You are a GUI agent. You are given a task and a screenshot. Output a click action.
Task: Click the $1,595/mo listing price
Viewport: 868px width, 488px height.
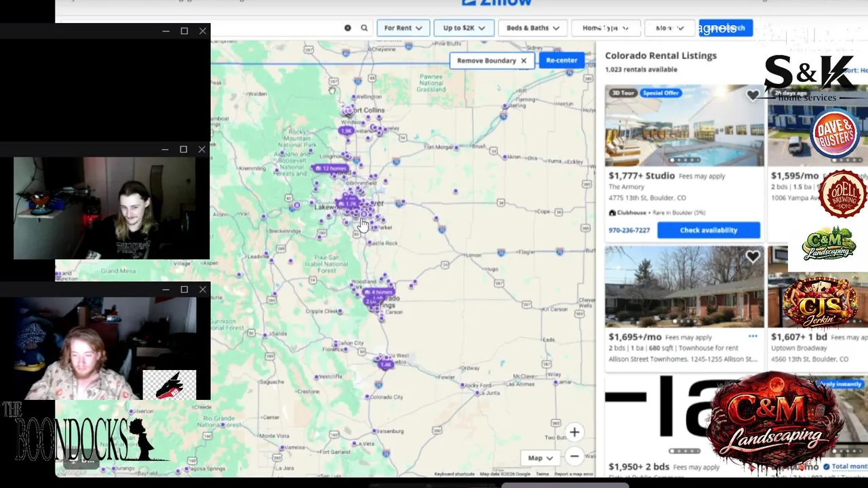tap(795, 176)
